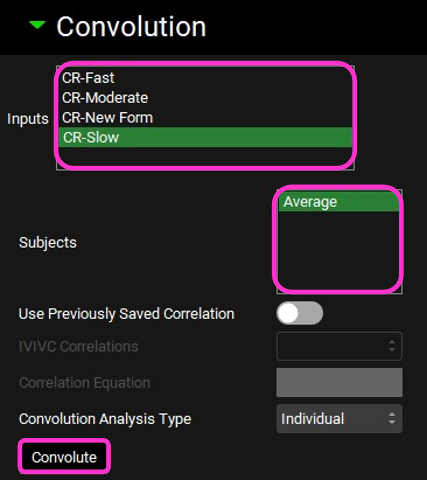Select the highlighted CR-Slow input
This screenshot has height=480, width=427.
coord(205,137)
